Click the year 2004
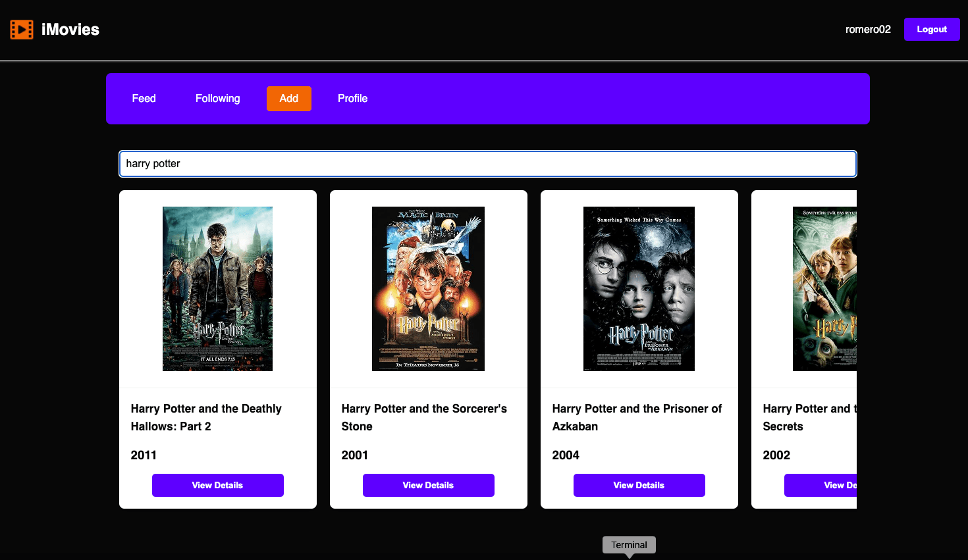The height and width of the screenshot is (560, 968). pos(566,455)
